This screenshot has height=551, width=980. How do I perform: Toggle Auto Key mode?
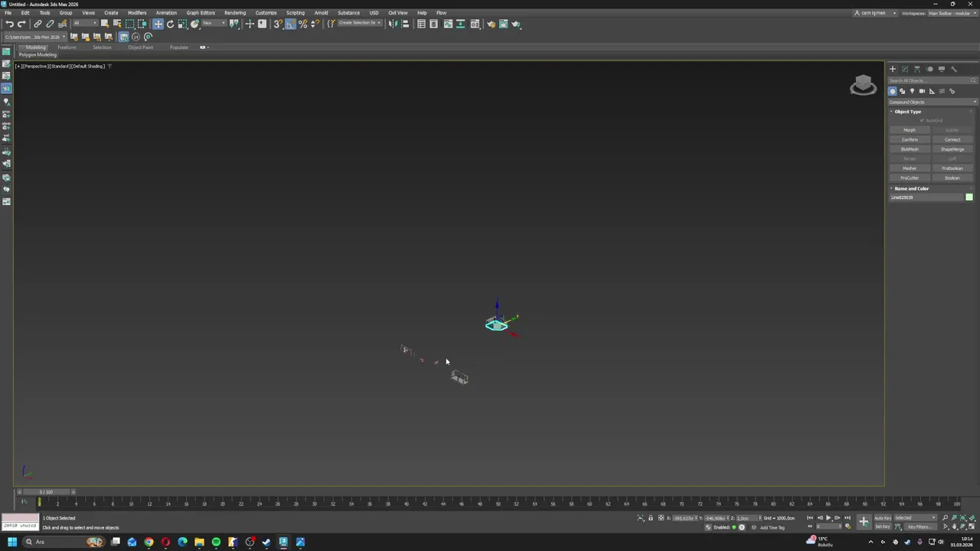click(883, 518)
